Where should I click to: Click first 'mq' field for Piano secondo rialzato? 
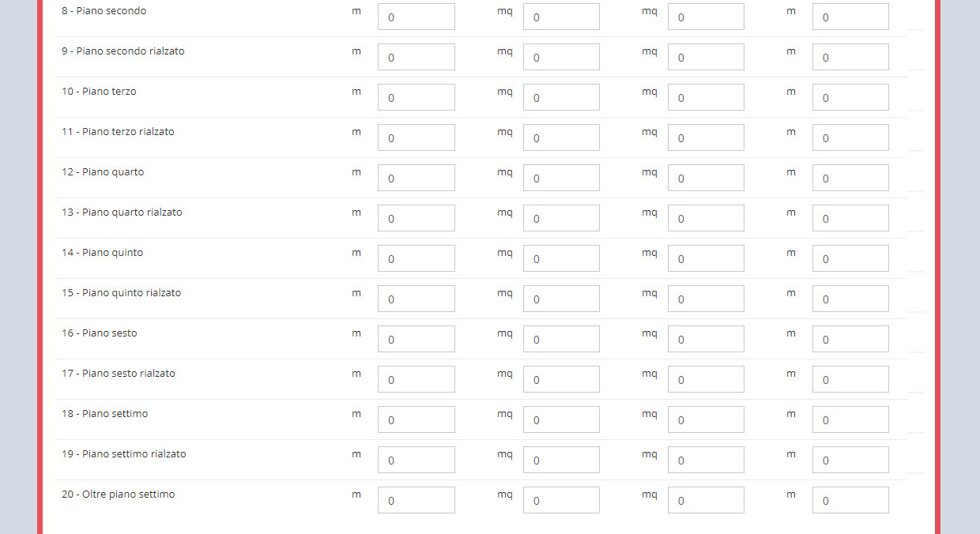561,57
